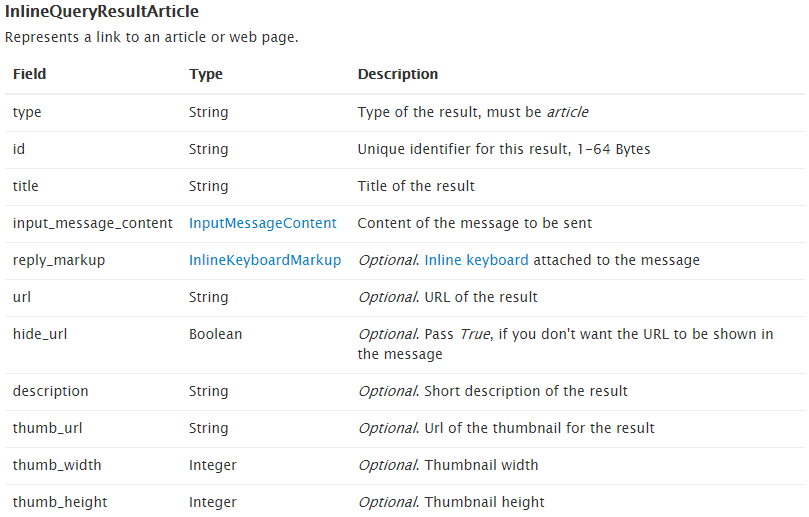Open the InlineKeyboardMarkup type link
809x517 pixels.
(265, 260)
